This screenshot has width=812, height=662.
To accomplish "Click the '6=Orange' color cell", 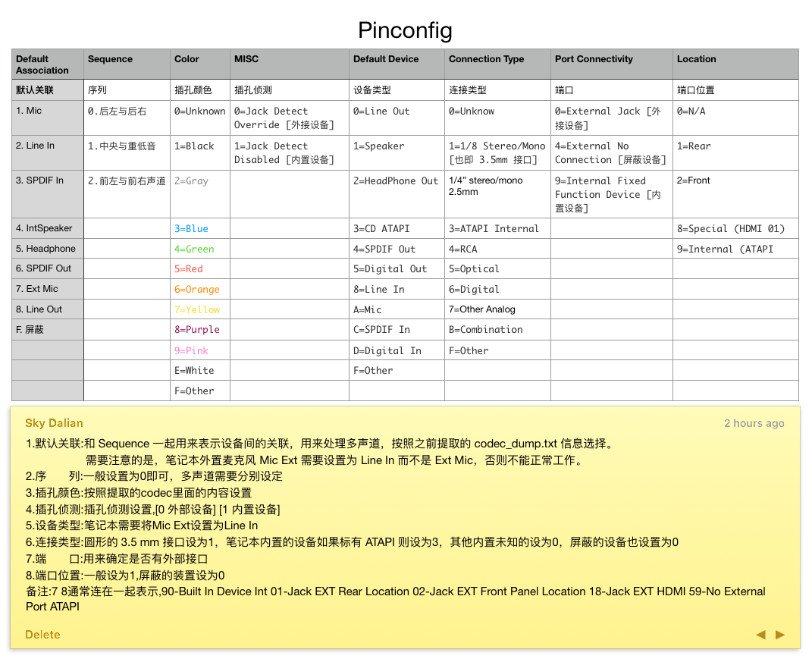I will point(200,289).
